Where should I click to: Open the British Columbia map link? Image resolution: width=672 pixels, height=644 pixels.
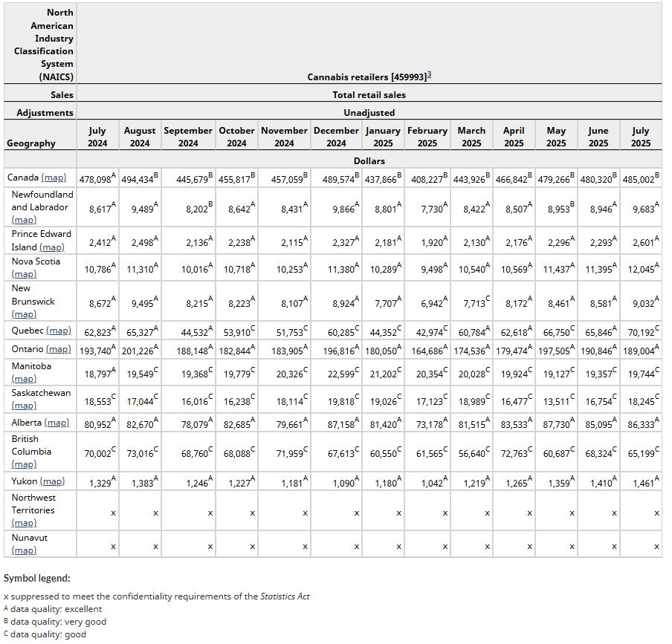click(24, 464)
